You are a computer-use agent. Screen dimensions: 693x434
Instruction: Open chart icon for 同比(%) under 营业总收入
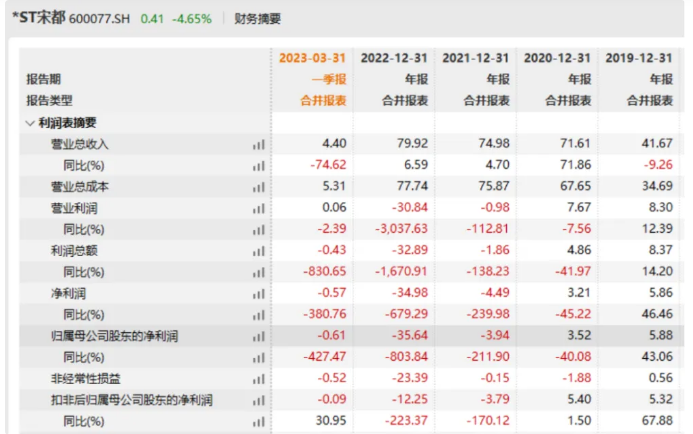[x=259, y=166]
